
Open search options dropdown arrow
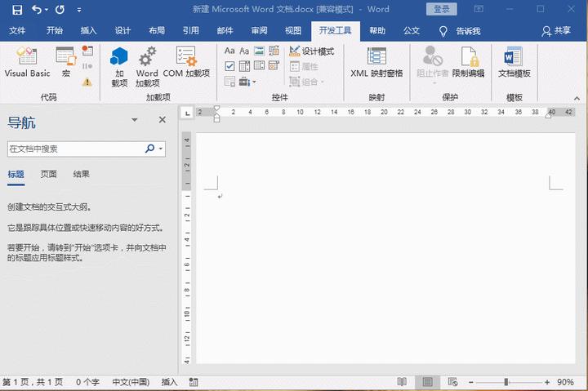(x=161, y=149)
